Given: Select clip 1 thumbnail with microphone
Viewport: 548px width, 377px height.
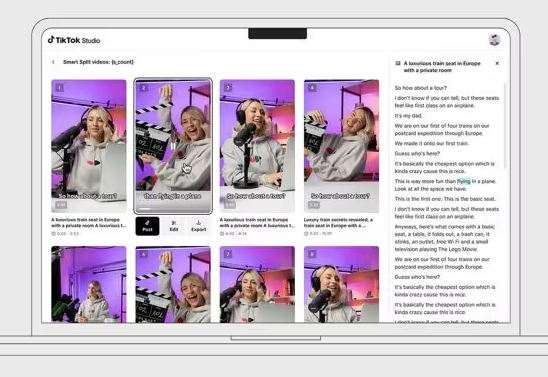Looking at the screenshot, I should (89, 146).
